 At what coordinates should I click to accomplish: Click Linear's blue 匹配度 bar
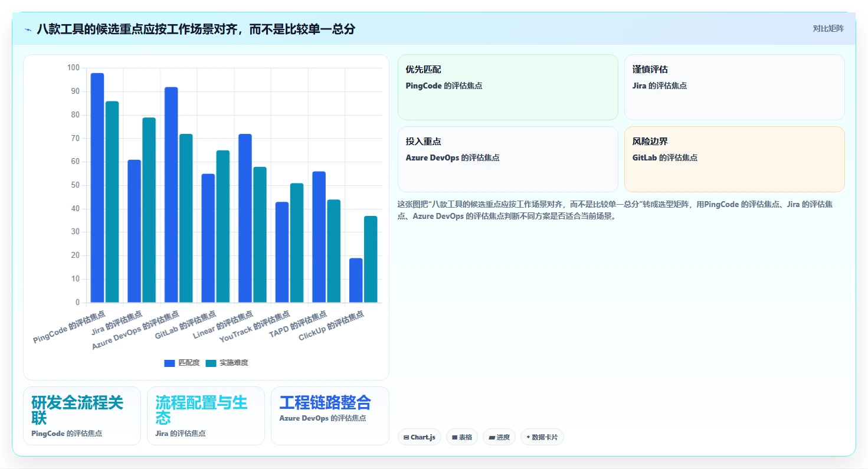tap(245, 218)
